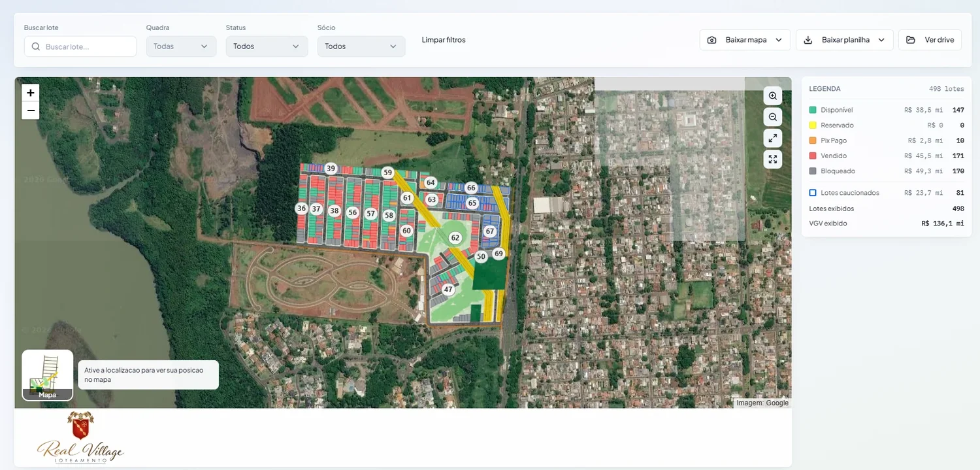Image resolution: width=980 pixels, height=470 pixels.
Task: Click the '498 lotes' count in the legend header
Action: pos(947,89)
